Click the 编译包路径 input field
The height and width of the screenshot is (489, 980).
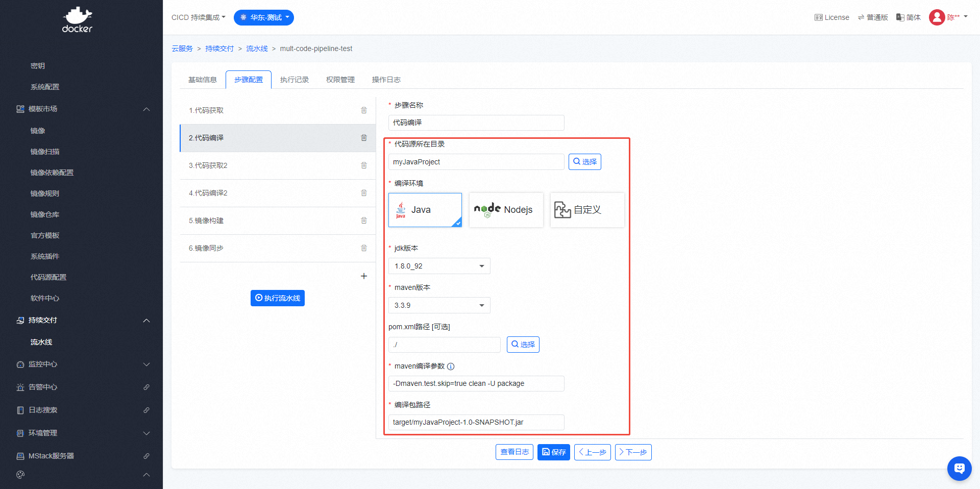point(476,422)
